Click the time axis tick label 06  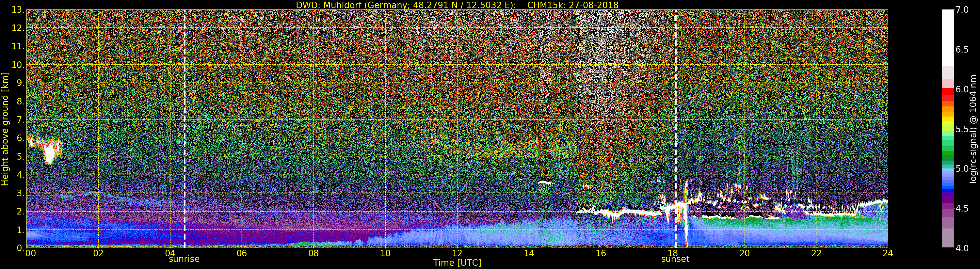[x=242, y=253]
